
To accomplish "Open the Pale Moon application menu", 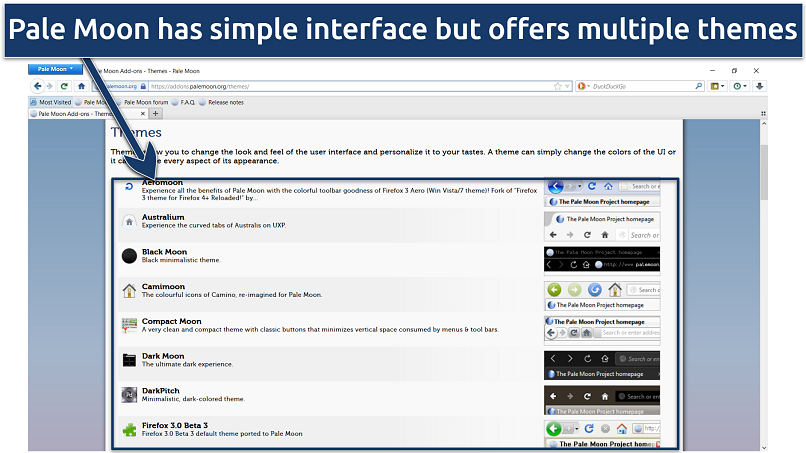I will [56, 70].
